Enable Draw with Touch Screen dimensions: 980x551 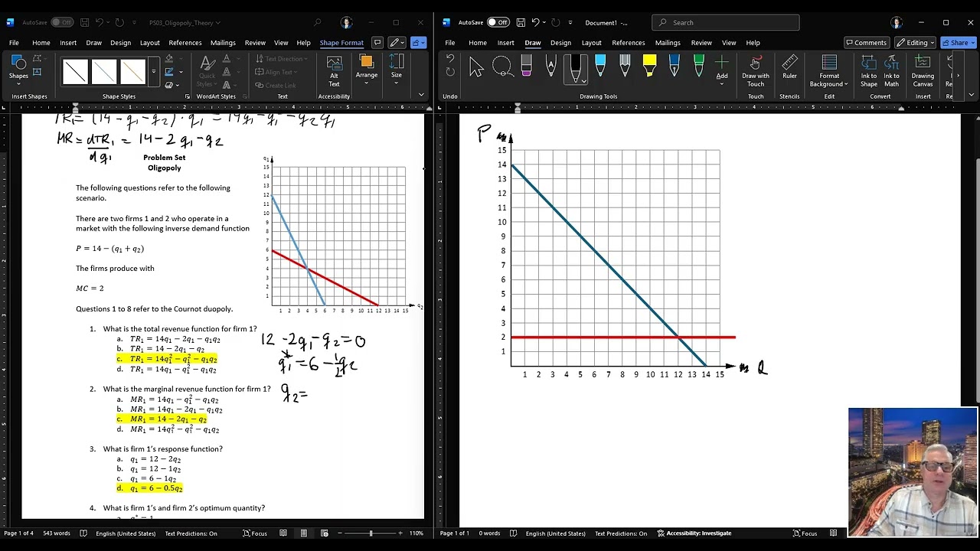coord(756,70)
